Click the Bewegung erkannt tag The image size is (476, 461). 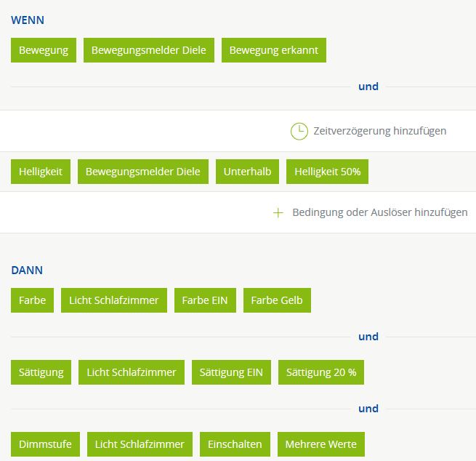pyautogui.click(x=274, y=50)
